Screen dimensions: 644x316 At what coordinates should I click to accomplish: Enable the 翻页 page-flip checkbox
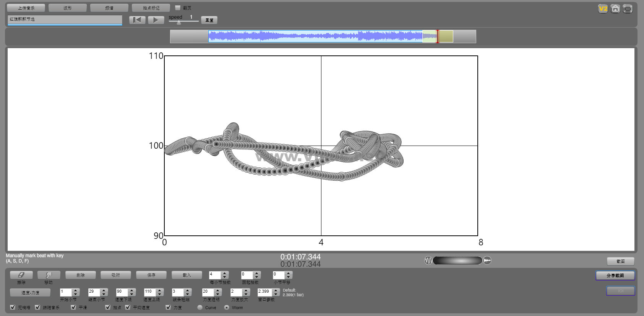tap(178, 8)
